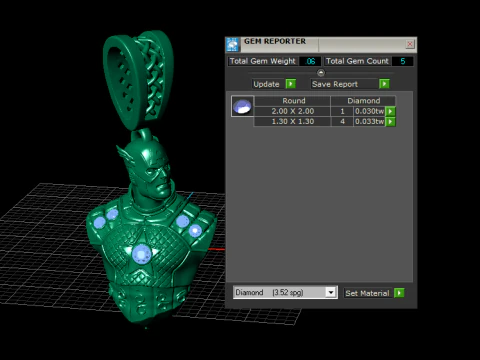Click the green arrow next to Set Material
The height and width of the screenshot is (360, 480).
click(399, 293)
